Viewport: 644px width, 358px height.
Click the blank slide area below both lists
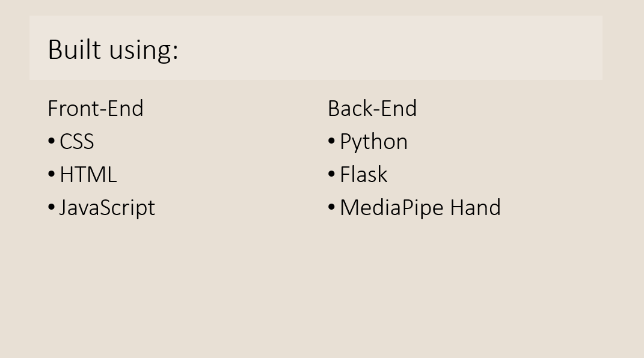322,287
